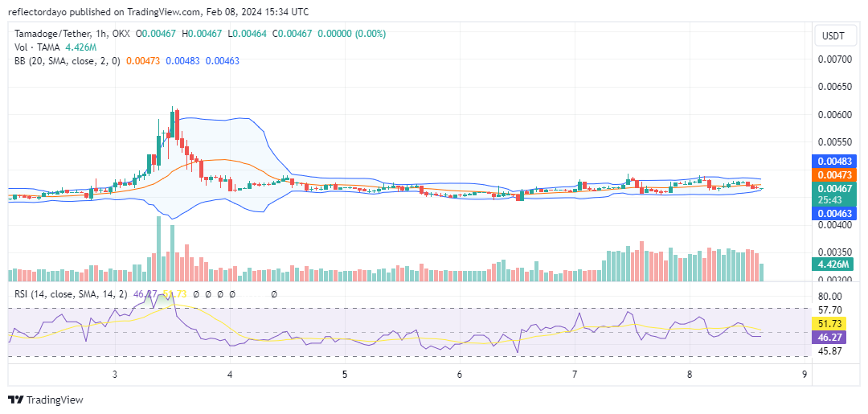The width and height of the screenshot is (868, 414).
Task: Click the TradingView logo at bottom
Action: pyautogui.click(x=45, y=400)
